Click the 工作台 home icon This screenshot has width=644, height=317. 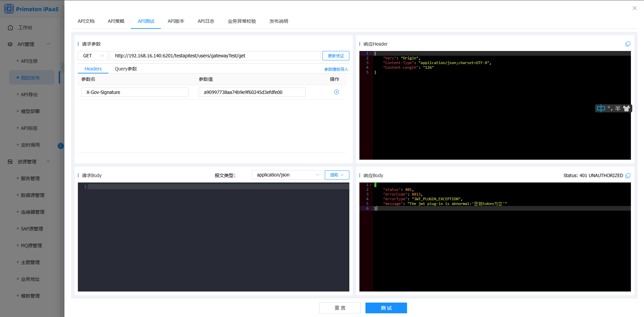pyautogui.click(x=10, y=28)
